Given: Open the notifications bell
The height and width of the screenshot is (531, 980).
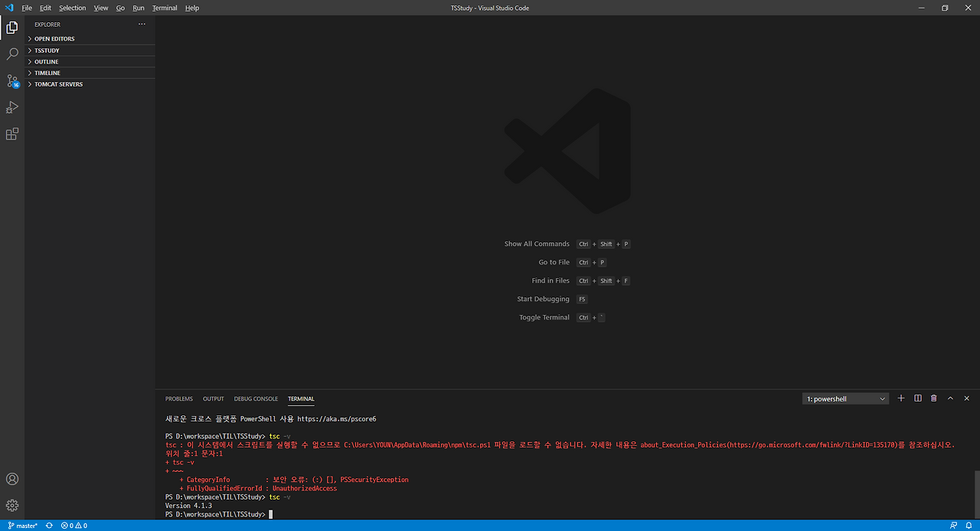Looking at the screenshot, I should point(968,526).
